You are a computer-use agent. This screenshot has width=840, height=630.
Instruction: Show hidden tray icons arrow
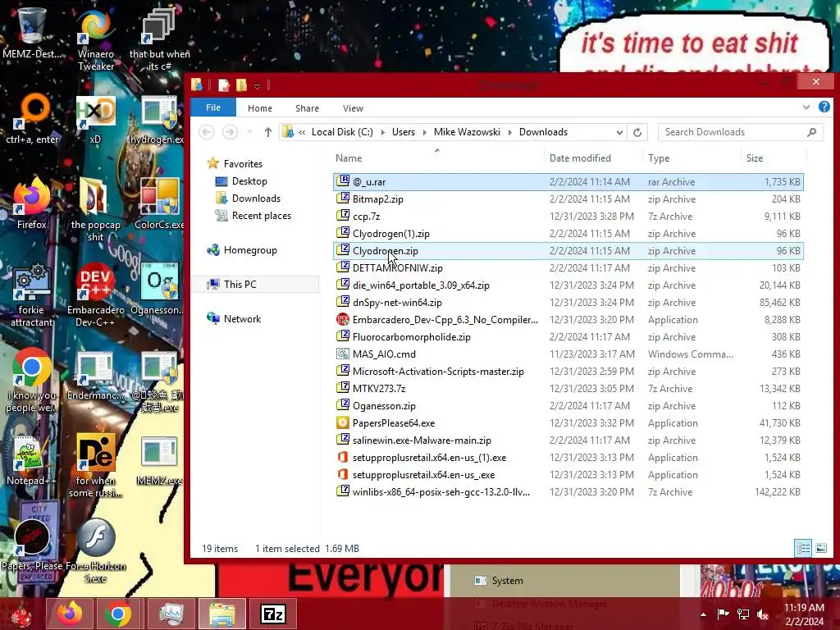[703, 614]
